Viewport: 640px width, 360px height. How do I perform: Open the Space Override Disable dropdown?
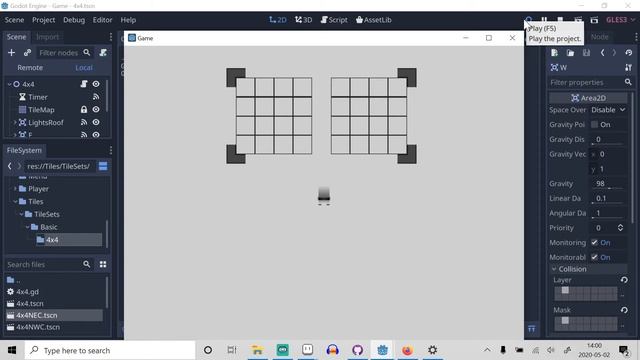point(608,110)
